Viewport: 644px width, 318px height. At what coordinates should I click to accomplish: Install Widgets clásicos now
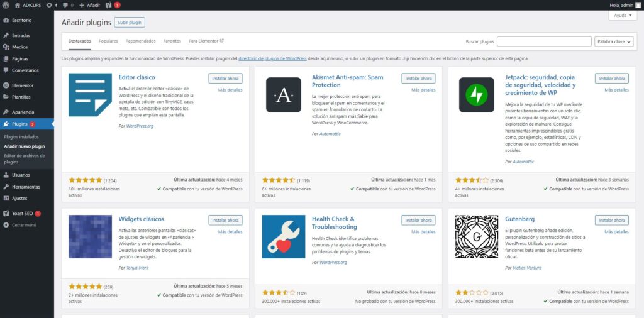225,220
